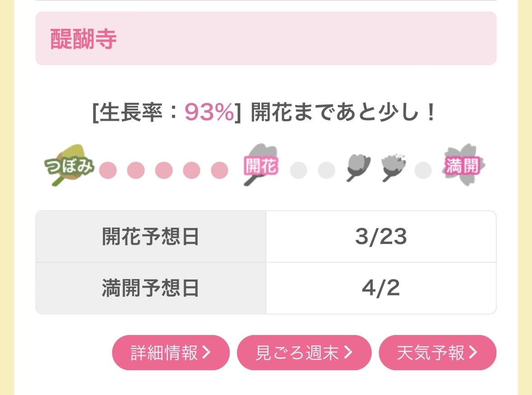Click the first gray dot after 開花

[x=299, y=170]
